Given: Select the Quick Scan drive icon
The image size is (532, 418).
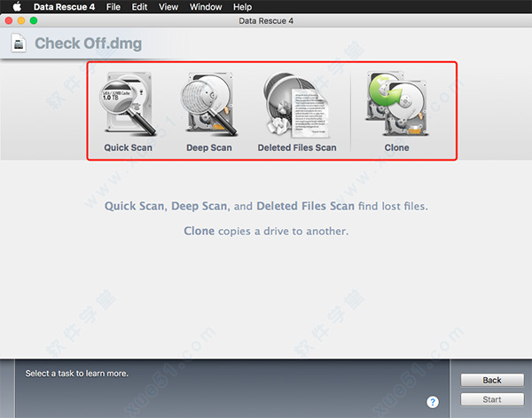Looking at the screenshot, I should click(x=128, y=104).
